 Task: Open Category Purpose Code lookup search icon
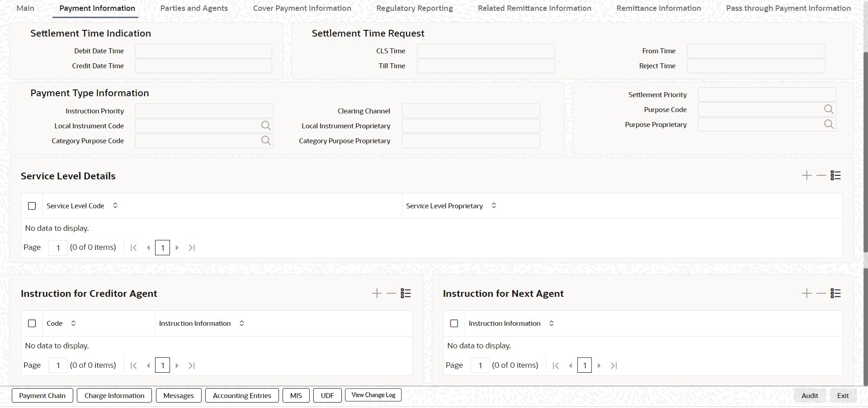coord(266,141)
